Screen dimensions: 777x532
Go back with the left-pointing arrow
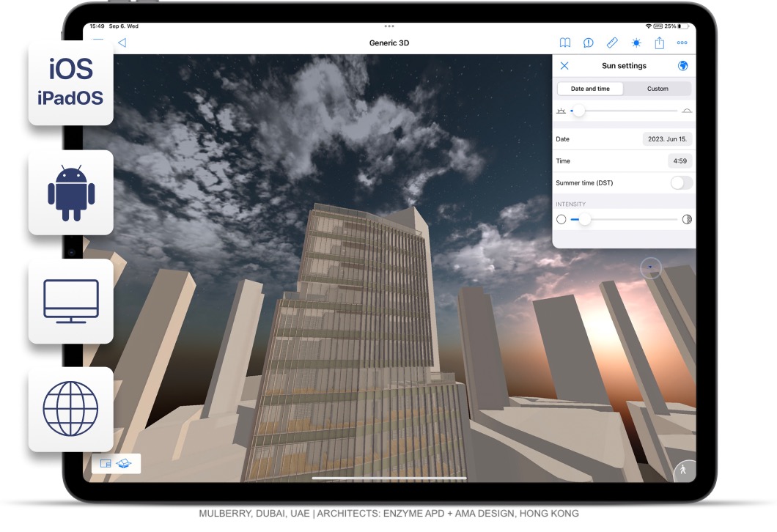(x=122, y=43)
